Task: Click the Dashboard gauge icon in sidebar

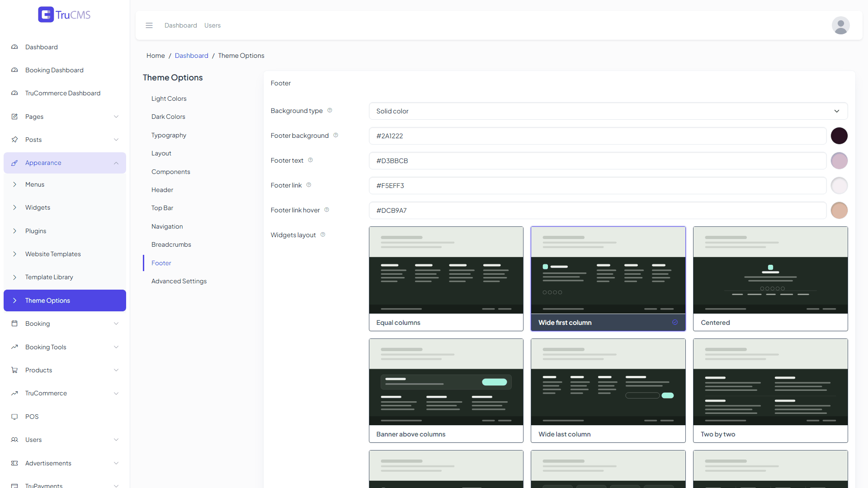Action: [14, 47]
